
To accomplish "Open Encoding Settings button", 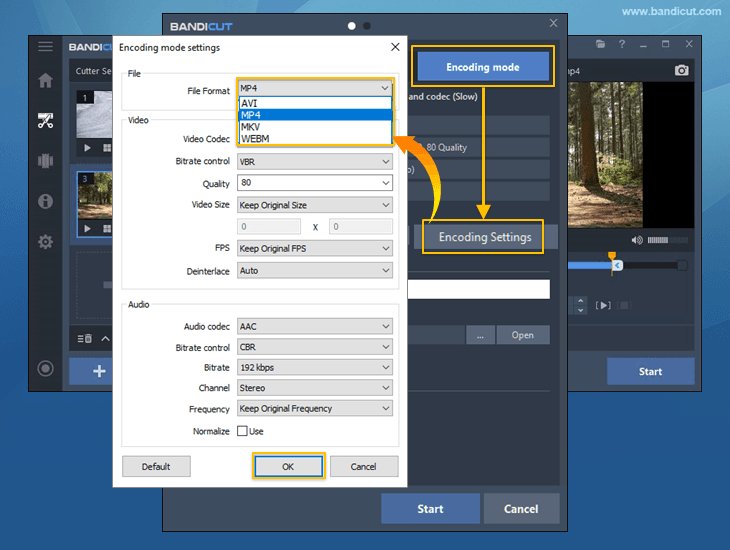I will (484, 237).
